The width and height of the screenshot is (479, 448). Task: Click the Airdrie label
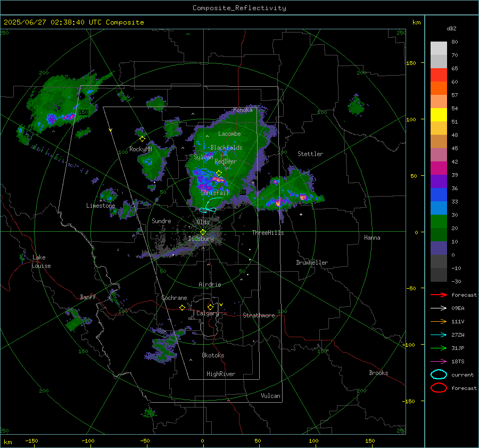tap(210, 284)
